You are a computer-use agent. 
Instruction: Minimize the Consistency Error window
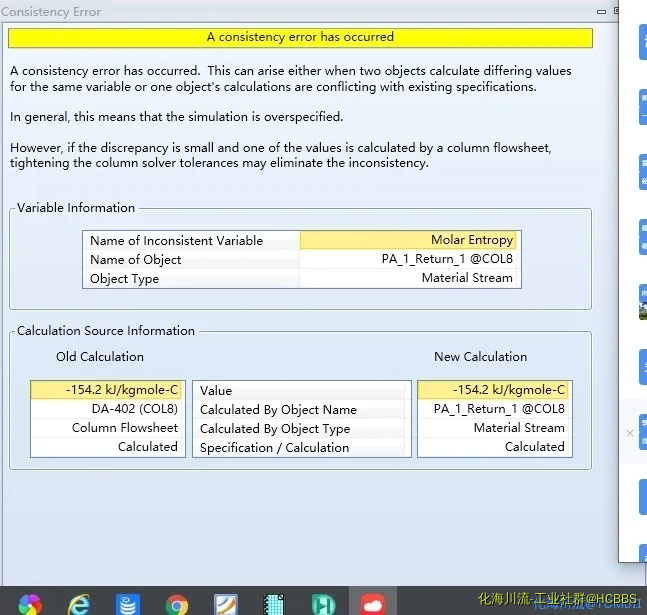(600, 12)
